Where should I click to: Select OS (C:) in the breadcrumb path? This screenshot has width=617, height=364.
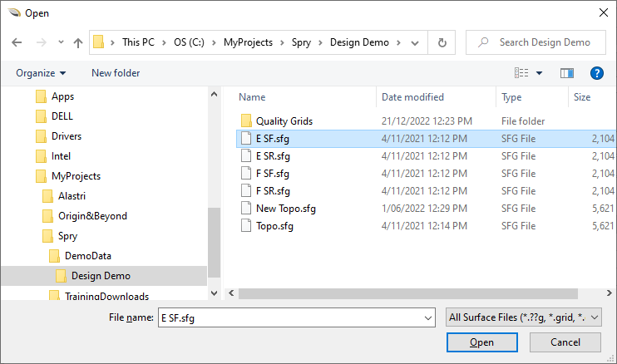pyautogui.click(x=189, y=42)
